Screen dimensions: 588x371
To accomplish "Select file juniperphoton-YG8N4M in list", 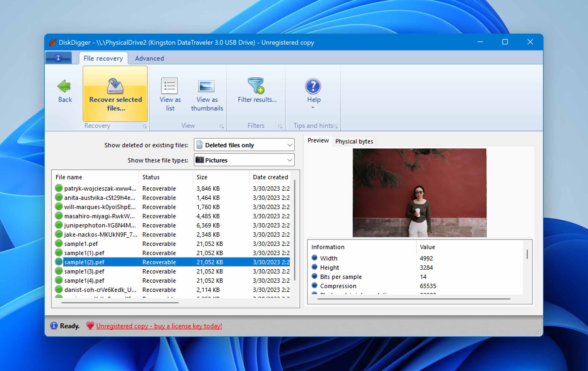I will click(100, 225).
